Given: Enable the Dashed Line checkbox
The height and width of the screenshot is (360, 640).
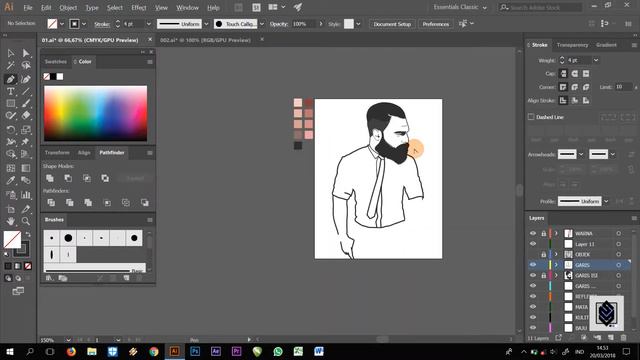Looking at the screenshot, I should click(x=531, y=117).
